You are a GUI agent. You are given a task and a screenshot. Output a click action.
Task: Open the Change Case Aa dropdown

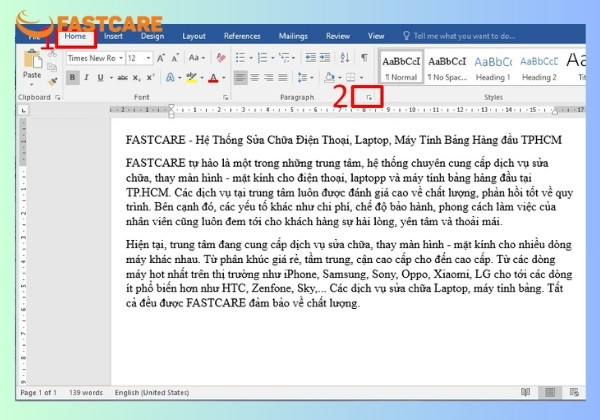(x=197, y=58)
